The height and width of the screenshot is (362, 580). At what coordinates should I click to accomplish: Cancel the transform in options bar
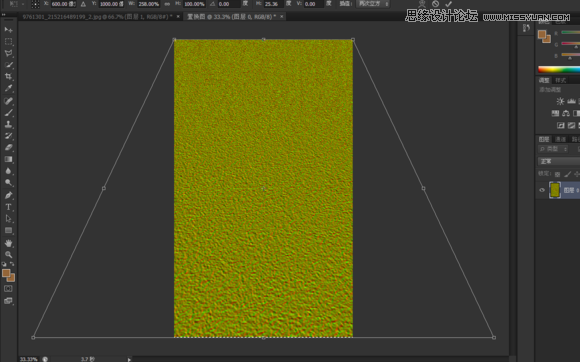435,4
